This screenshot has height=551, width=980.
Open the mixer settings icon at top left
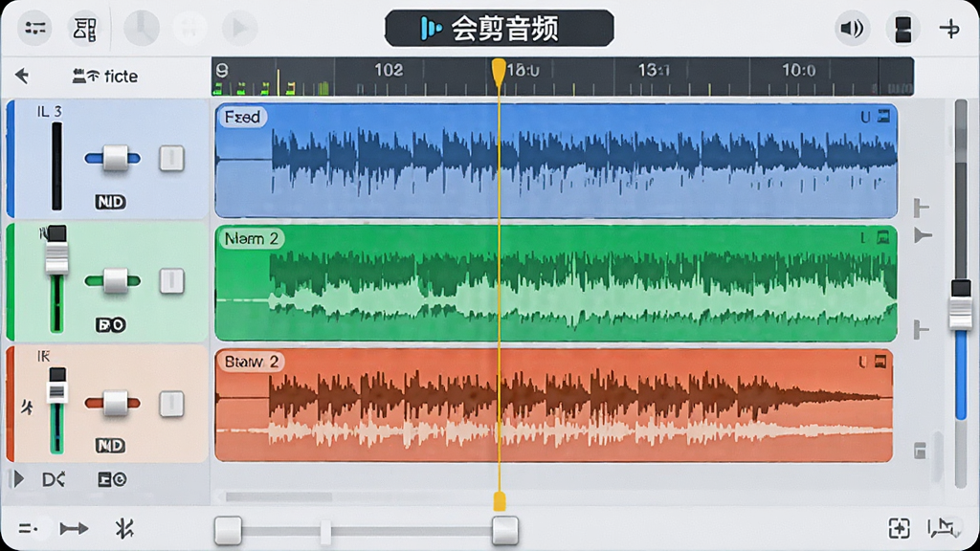click(x=35, y=28)
